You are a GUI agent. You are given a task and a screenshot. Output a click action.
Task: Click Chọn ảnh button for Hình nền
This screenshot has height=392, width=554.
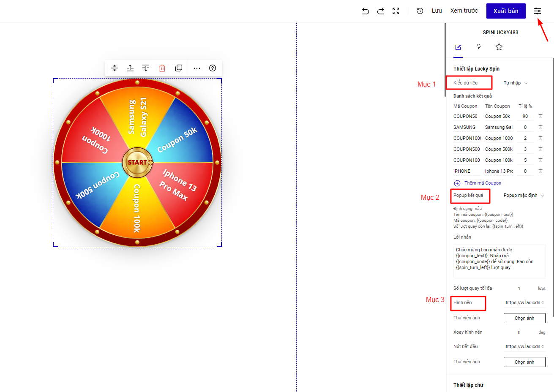[x=524, y=318]
